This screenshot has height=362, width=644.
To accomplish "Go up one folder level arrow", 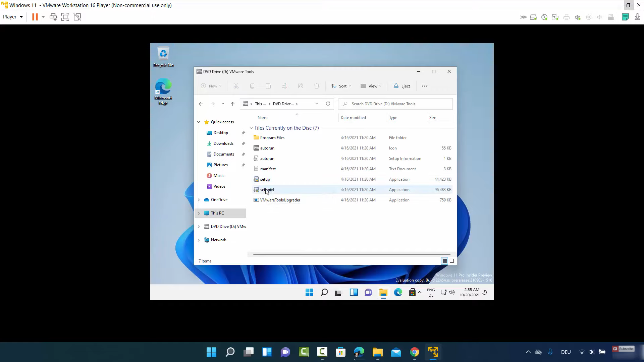I will (x=232, y=104).
